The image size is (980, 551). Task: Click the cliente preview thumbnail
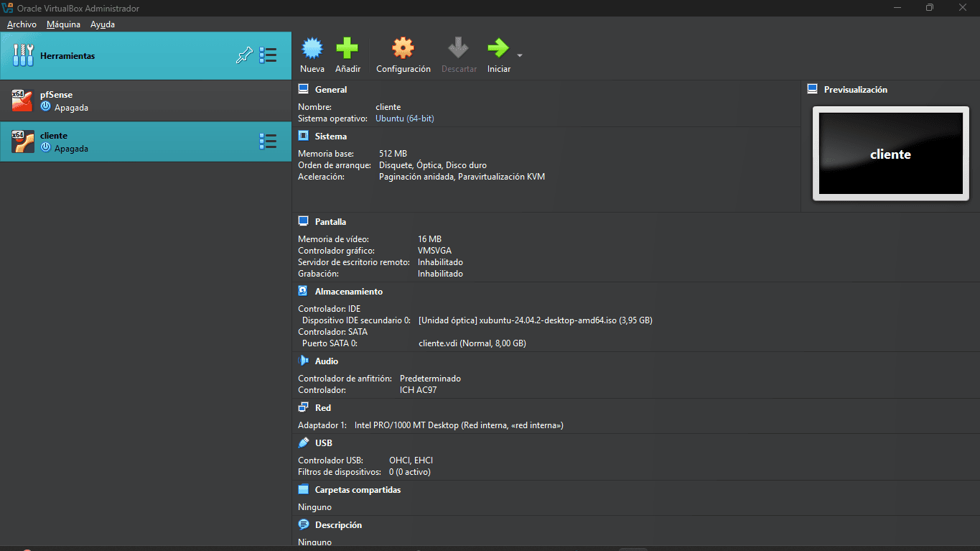pyautogui.click(x=890, y=154)
